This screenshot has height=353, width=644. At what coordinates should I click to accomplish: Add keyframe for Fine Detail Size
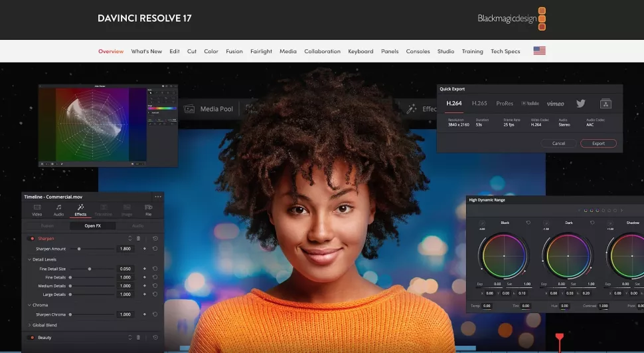[x=145, y=269]
